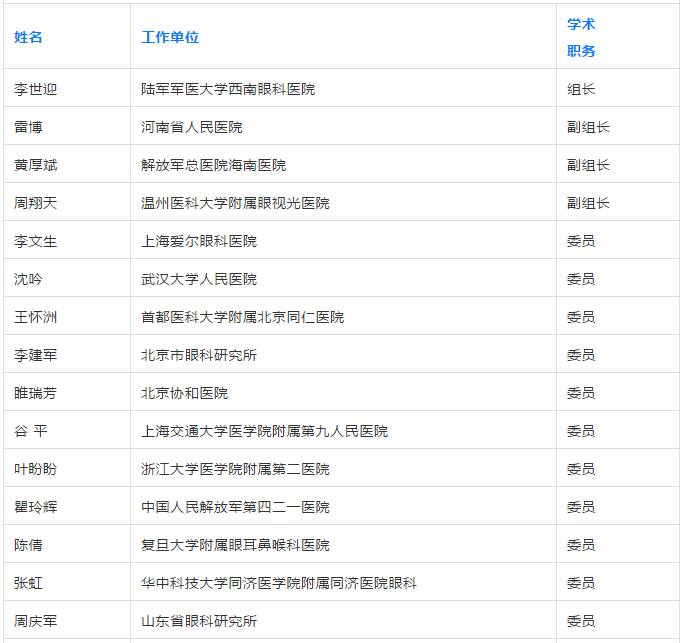Select the name 叶盼盼
684x643 pixels.
coord(35,469)
